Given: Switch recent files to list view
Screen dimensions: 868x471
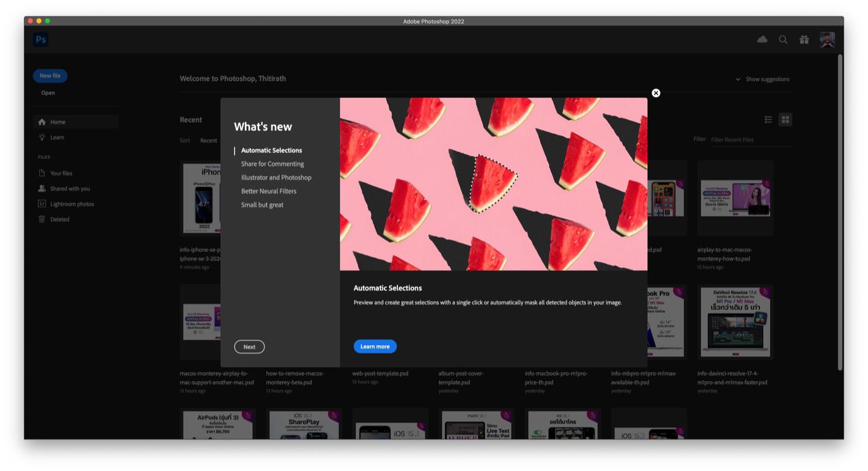Looking at the screenshot, I should 768,120.
